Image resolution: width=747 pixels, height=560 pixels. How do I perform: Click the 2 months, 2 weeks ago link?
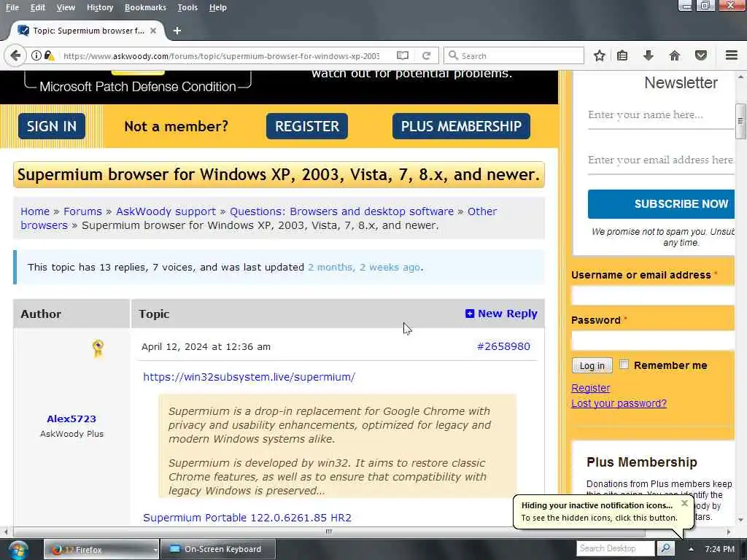point(364,267)
